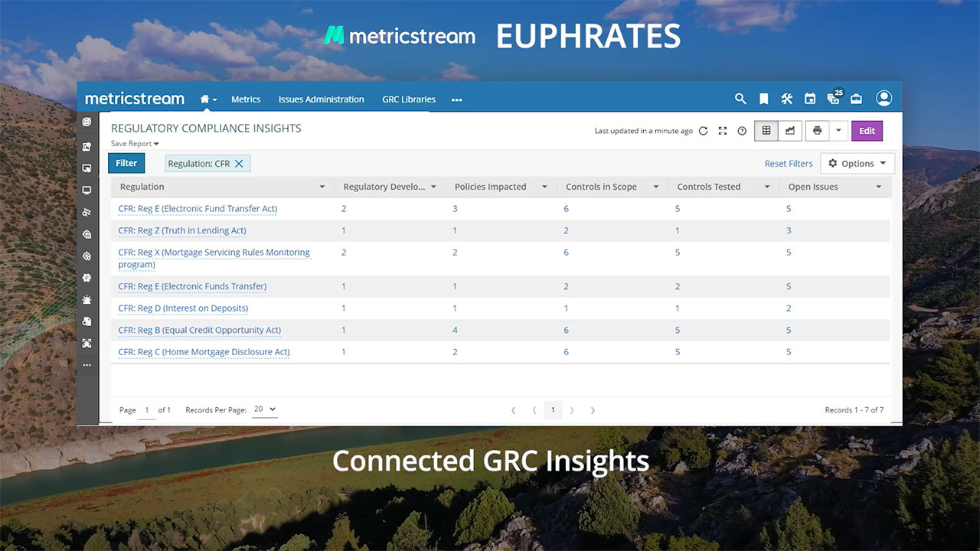Click the bookmark icon in the header
The height and width of the screenshot is (551, 980).
[763, 99]
